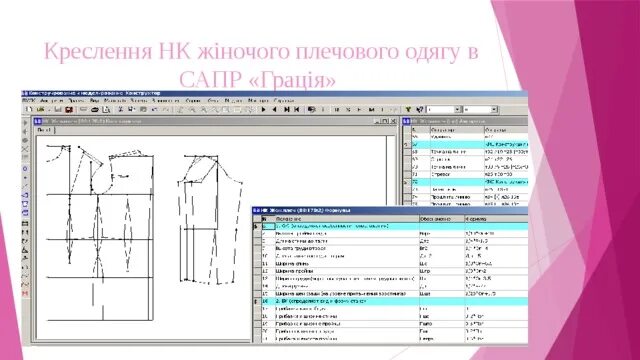This screenshot has width=640, height=360.
Task: Click the printer icon in toolbar
Action: point(95,109)
